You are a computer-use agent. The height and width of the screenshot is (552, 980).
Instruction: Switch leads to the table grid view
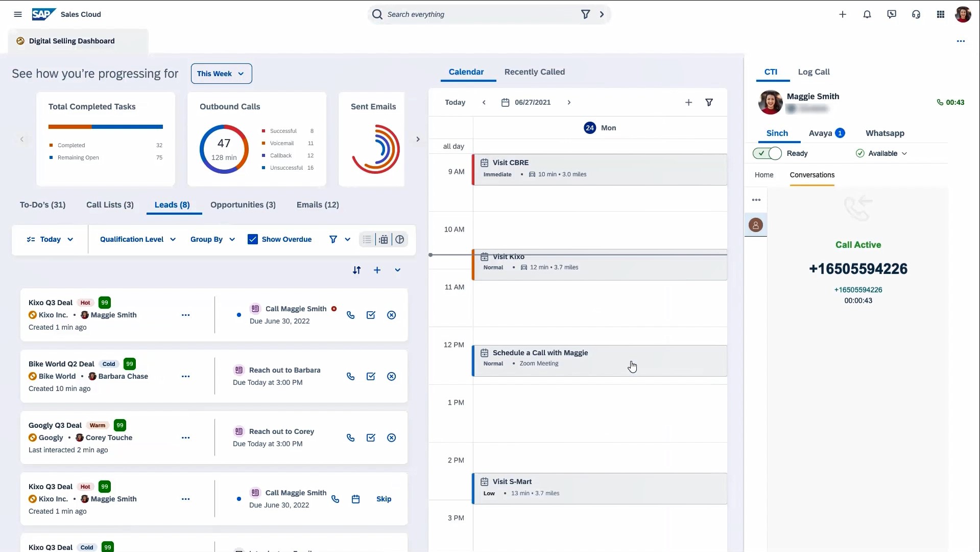click(384, 239)
